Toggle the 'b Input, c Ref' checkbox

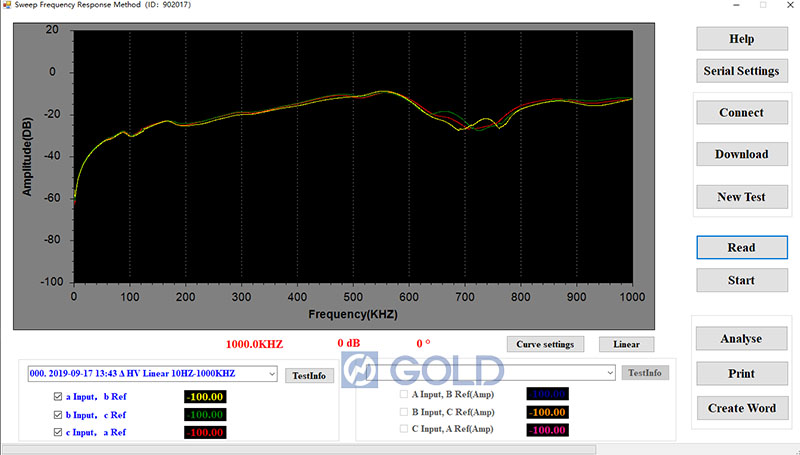pos(58,414)
